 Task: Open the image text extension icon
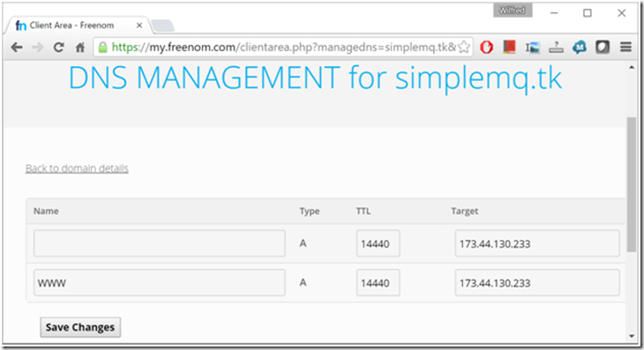[x=532, y=48]
